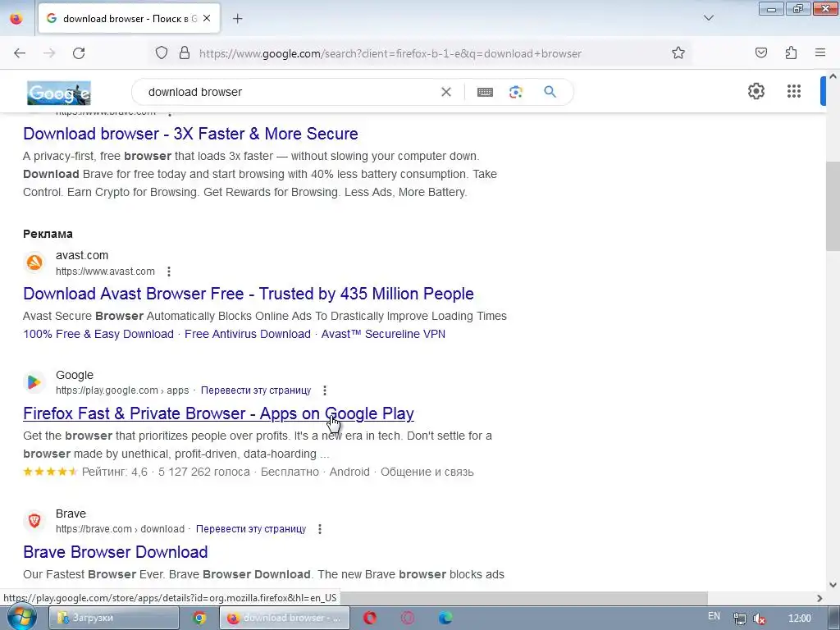Click the 'avast.com' site name text
This screenshot has height=630, width=840.
82,256
